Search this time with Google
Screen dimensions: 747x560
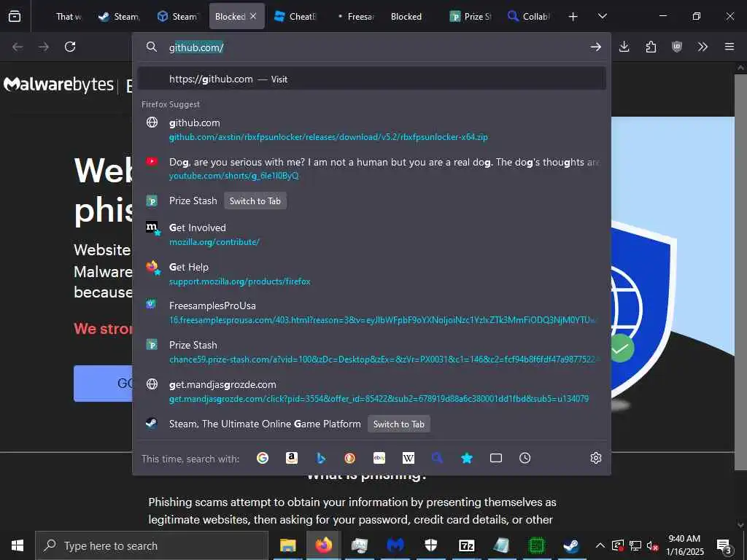pyautogui.click(x=263, y=458)
